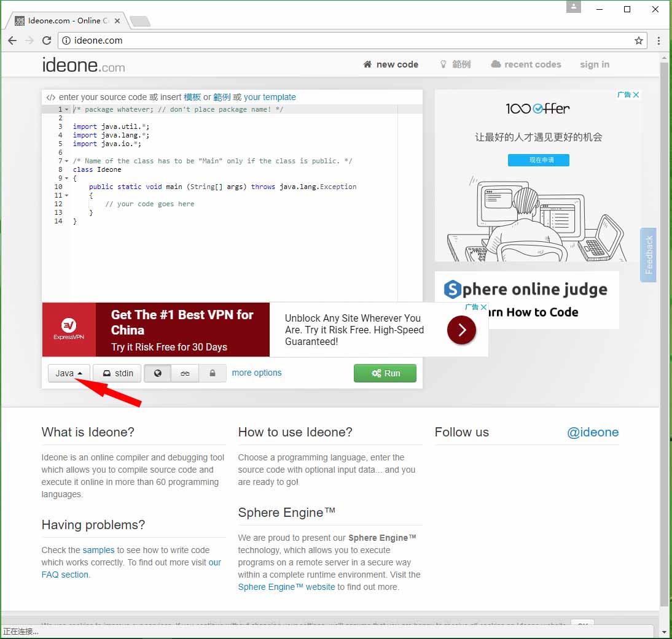The width and height of the screenshot is (672, 639).
Task: Place cursor on 'your code goes here' line
Action: pos(149,204)
